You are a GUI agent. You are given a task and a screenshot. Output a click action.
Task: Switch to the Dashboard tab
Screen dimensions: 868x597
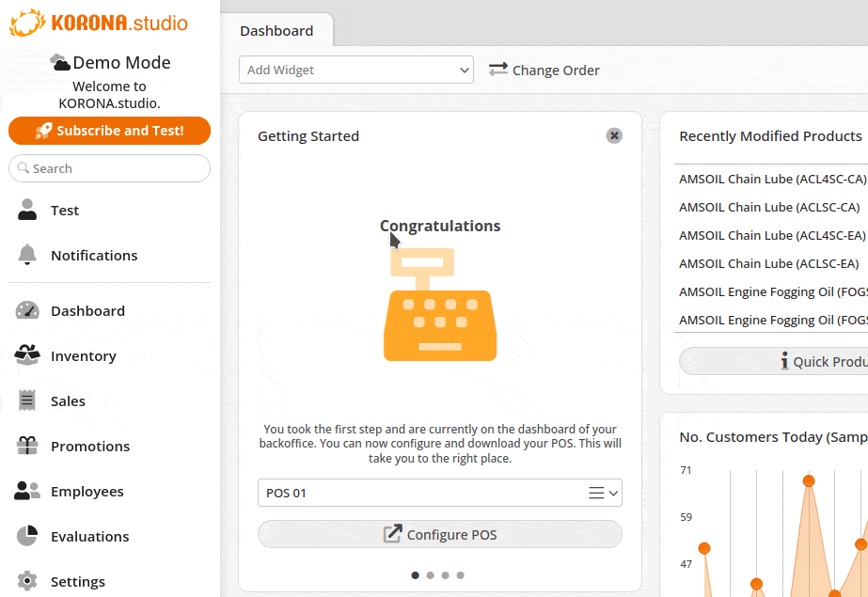click(x=276, y=30)
